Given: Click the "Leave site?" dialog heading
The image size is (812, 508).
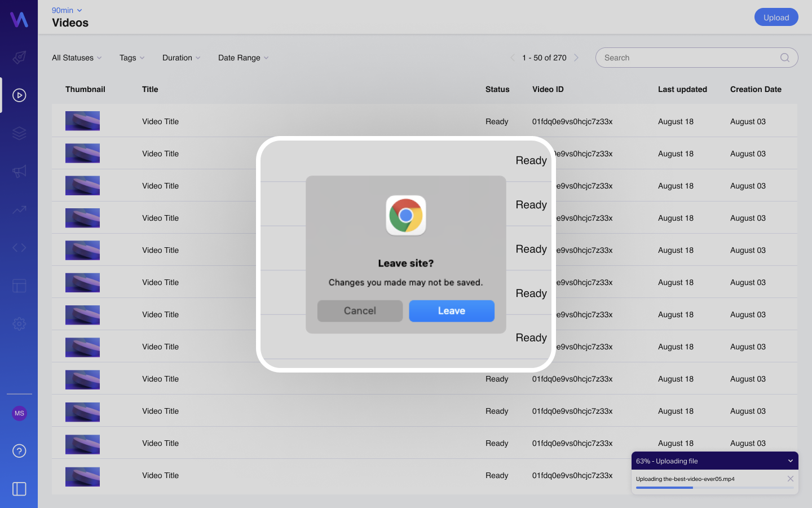Looking at the screenshot, I should [406, 263].
